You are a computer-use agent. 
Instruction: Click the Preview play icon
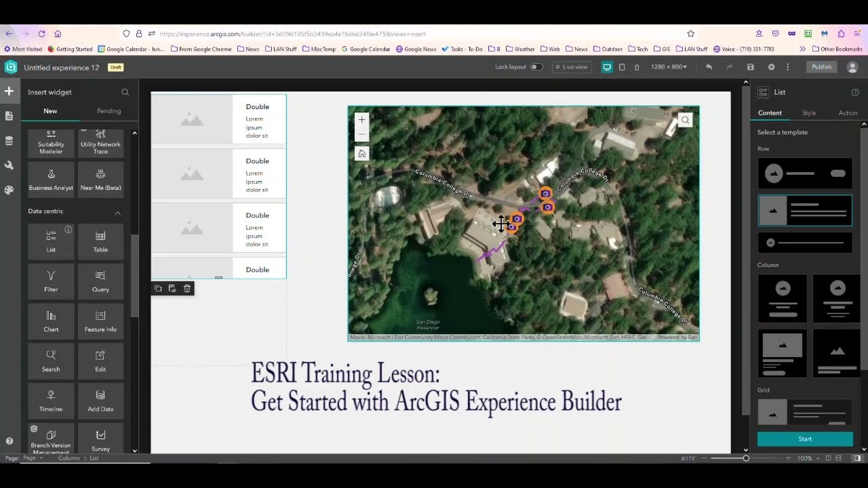point(771,67)
